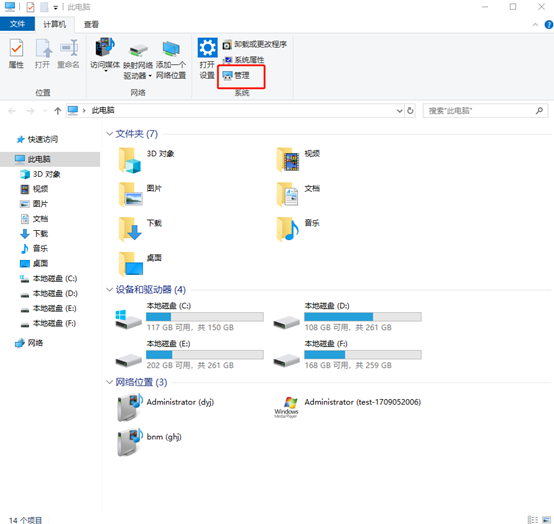Select 网络 in the navigation pane
This screenshot has height=524, width=554.
(29, 343)
